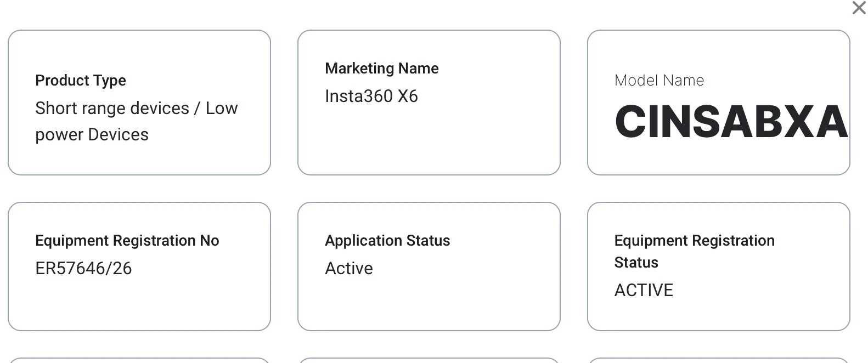Select the Active application status value
The width and height of the screenshot is (868, 363).
tap(349, 268)
